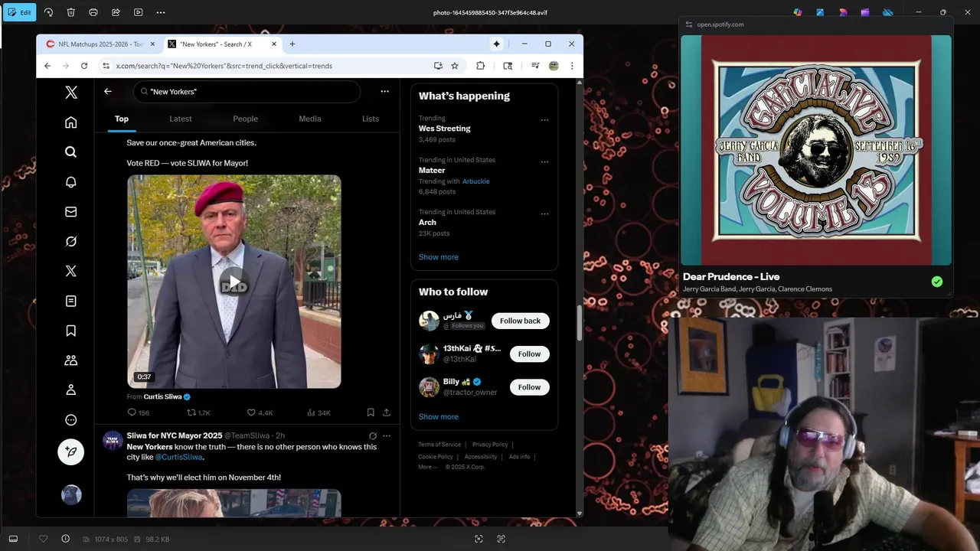Click the "New Yorkers" search field

pos(247,92)
